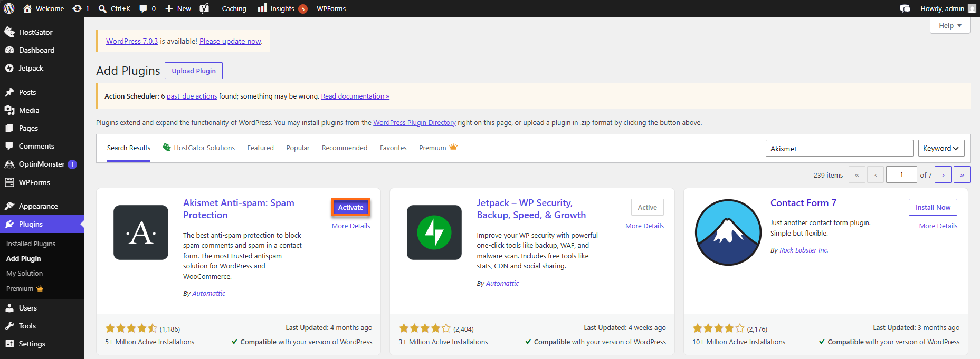The image size is (980, 359).
Task: Open Contact Form 7 plugin title
Action: (803, 203)
